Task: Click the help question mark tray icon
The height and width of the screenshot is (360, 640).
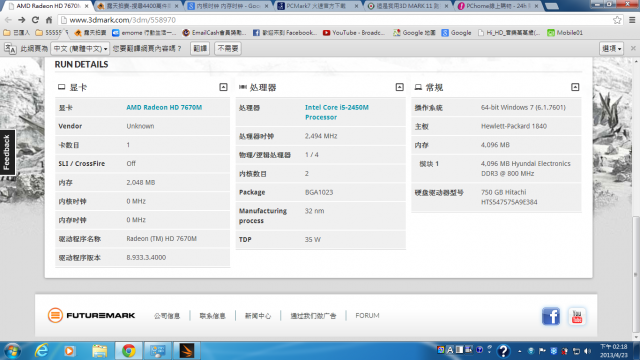Action: [504, 351]
